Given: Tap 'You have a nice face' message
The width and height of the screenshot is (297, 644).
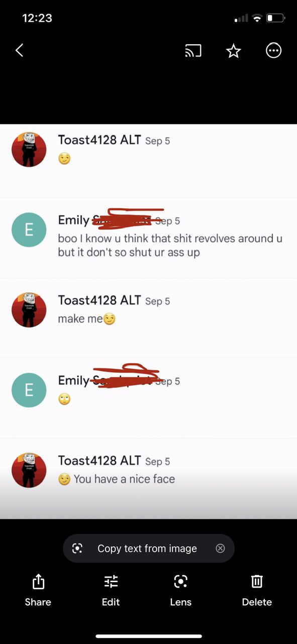Looking at the screenshot, I should pyautogui.click(x=124, y=479).
